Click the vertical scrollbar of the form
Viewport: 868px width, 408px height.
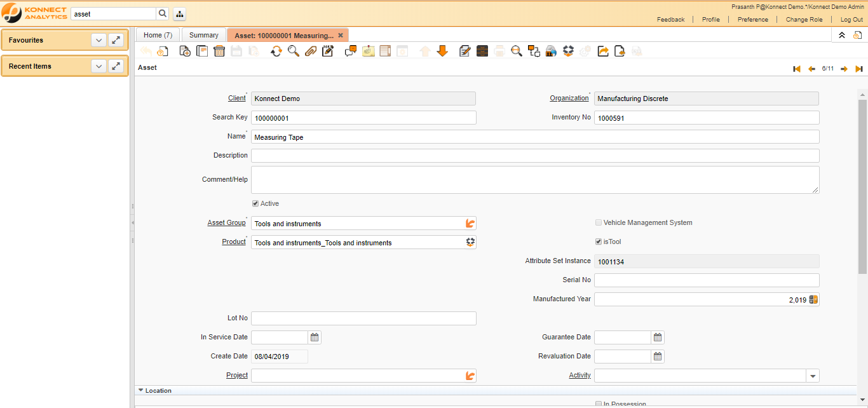click(862, 186)
